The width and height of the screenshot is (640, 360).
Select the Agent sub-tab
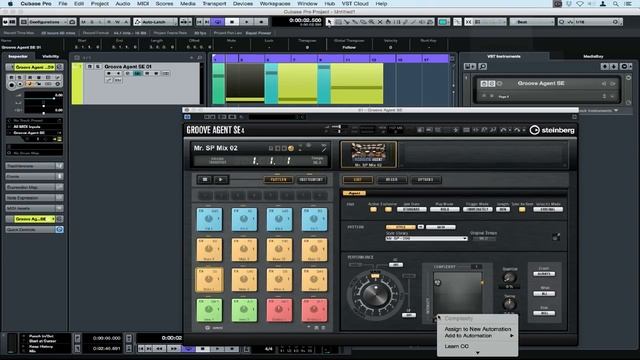click(x=354, y=193)
